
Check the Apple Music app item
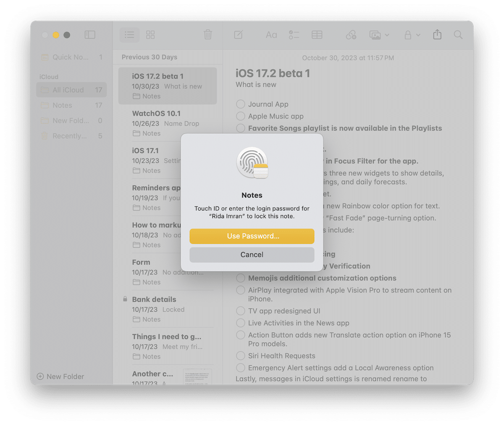tap(241, 116)
